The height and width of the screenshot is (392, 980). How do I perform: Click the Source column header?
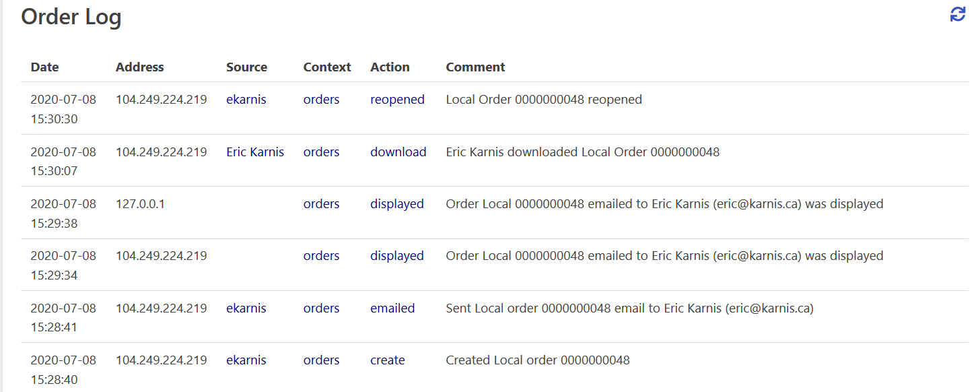click(246, 67)
